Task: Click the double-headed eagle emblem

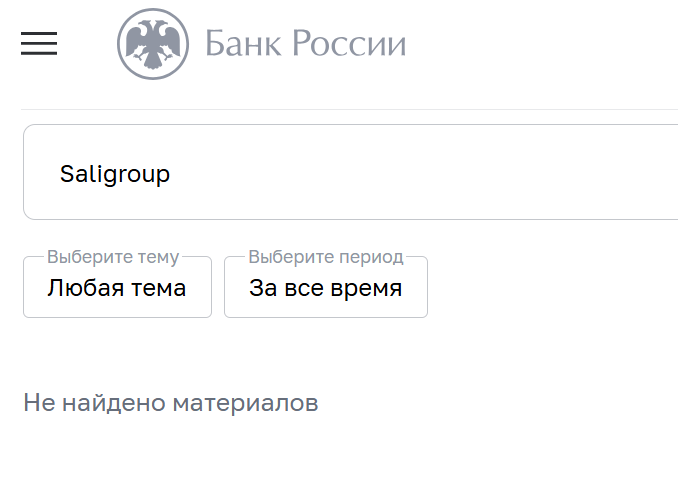Action: pos(153,44)
